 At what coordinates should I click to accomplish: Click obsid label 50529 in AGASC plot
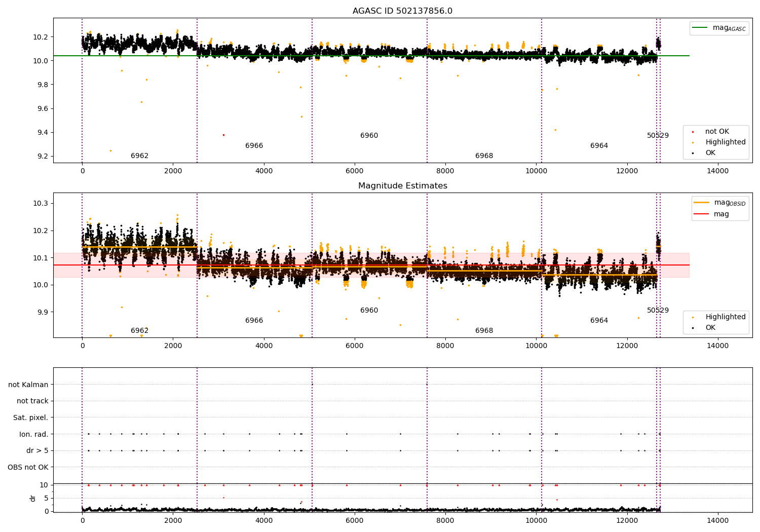pyautogui.click(x=658, y=136)
